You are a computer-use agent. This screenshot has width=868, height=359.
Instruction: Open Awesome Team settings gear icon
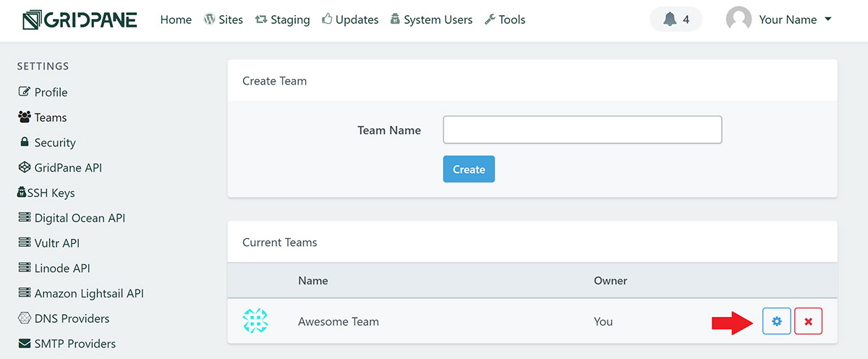777,321
